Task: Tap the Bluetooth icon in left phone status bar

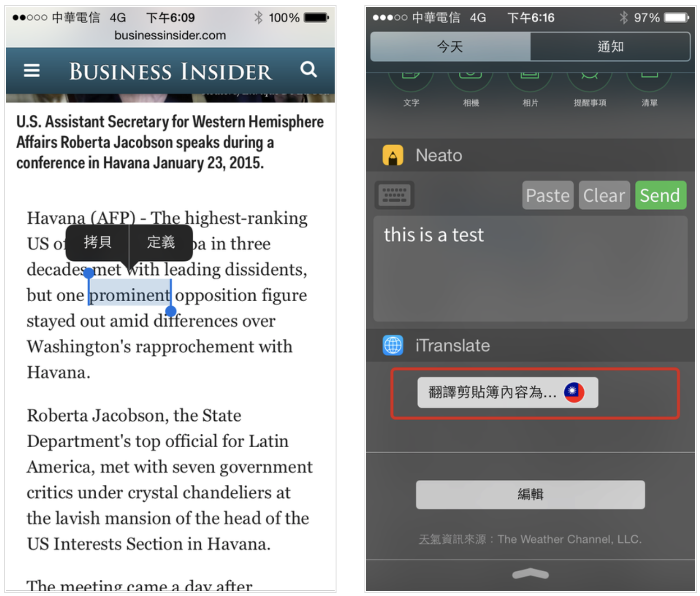Action: click(258, 18)
